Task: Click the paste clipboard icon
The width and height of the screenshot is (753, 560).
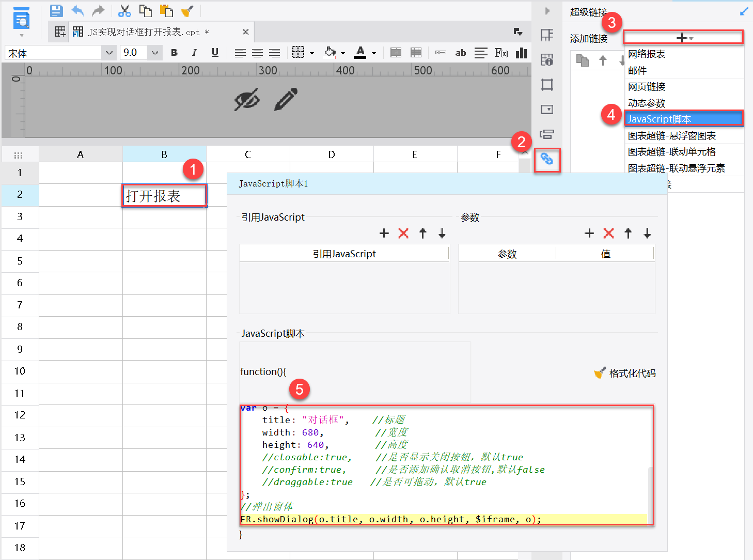Action: pyautogui.click(x=166, y=10)
